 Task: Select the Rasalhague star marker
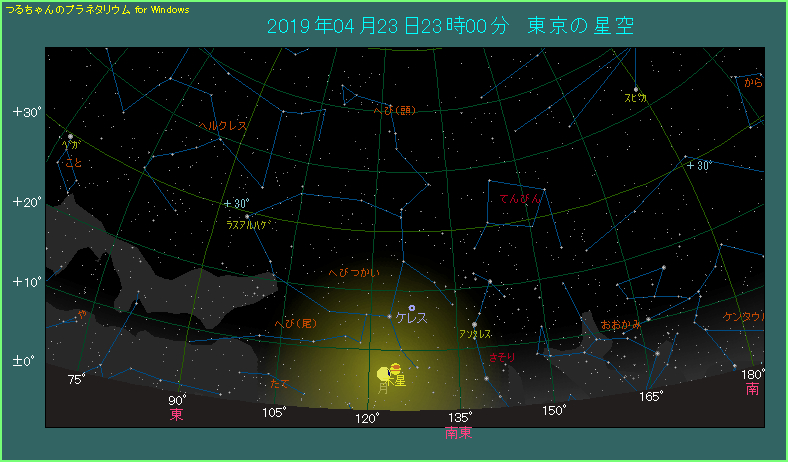point(247,216)
